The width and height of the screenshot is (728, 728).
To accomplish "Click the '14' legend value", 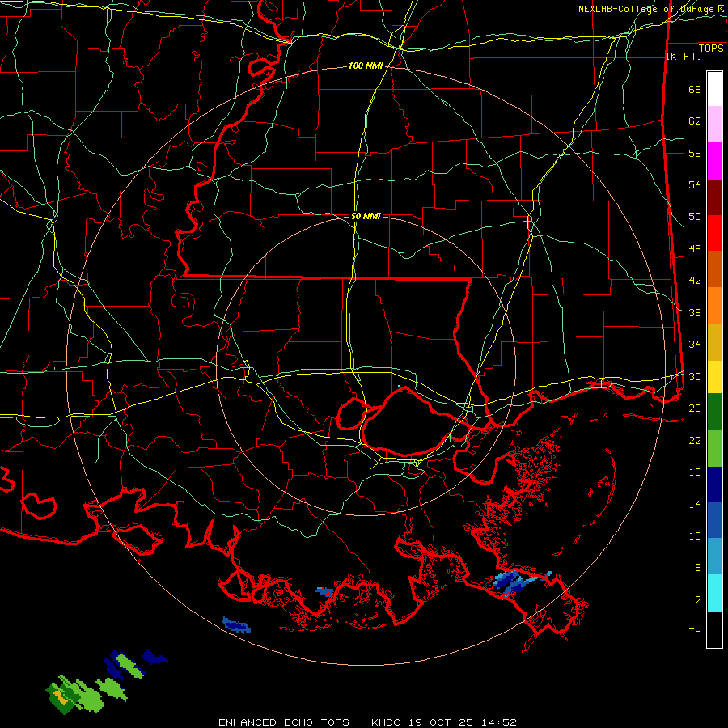I will click(695, 504).
